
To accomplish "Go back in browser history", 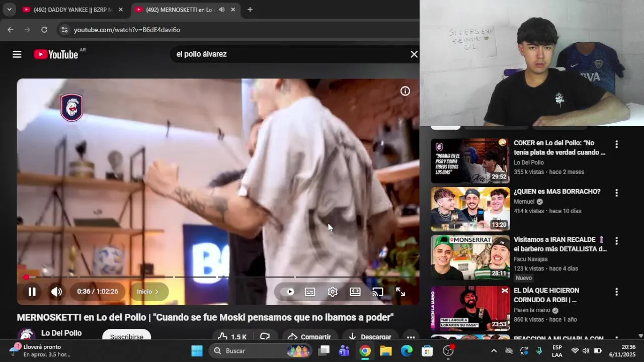I will (x=11, y=30).
